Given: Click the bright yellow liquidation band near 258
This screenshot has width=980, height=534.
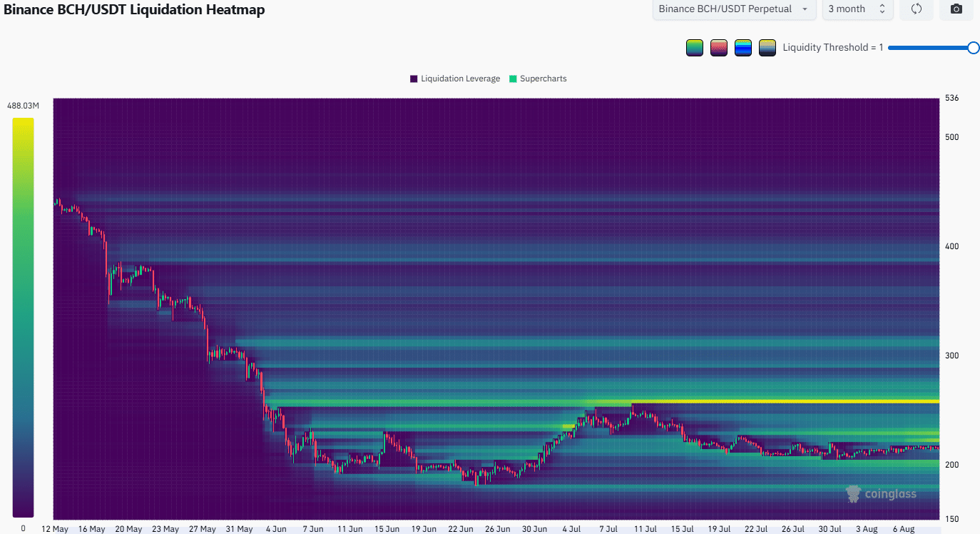Looking at the screenshot, I should [785, 401].
